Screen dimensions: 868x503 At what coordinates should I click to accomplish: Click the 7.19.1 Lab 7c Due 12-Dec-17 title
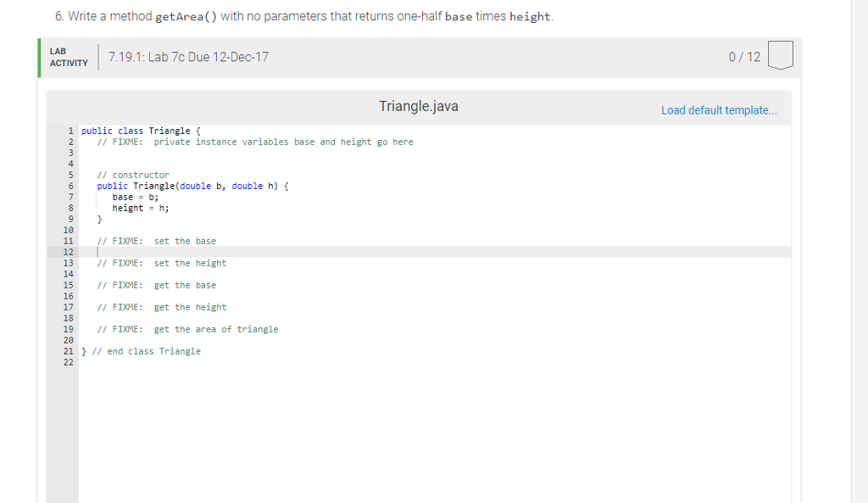[x=188, y=57]
